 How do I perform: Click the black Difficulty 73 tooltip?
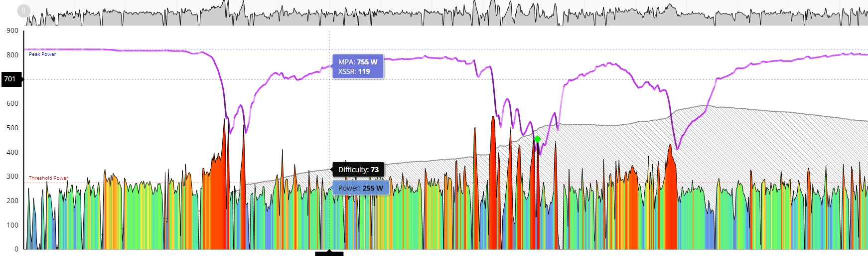pos(358,170)
